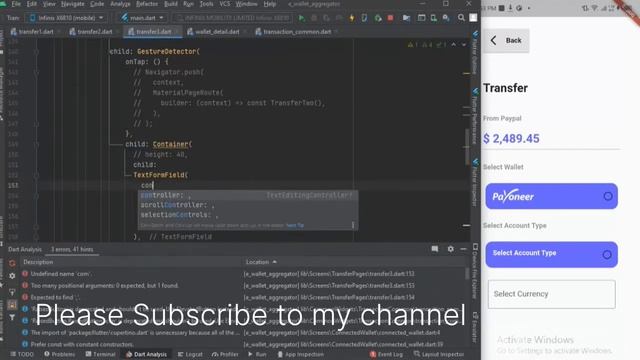Open the Tools menu
The image size is (640, 360).
tap(206, 4)
